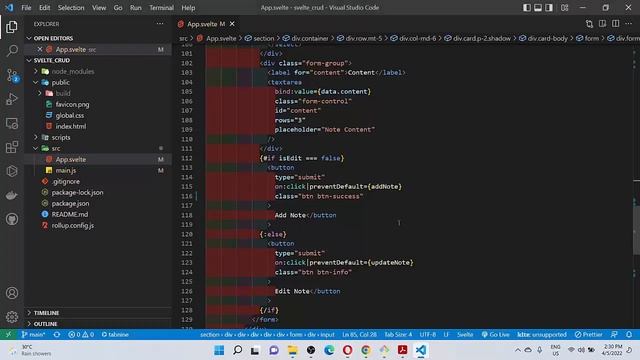640x360 pixels.
Task: Open Source Control view with badge
Action: pos(12,76)
